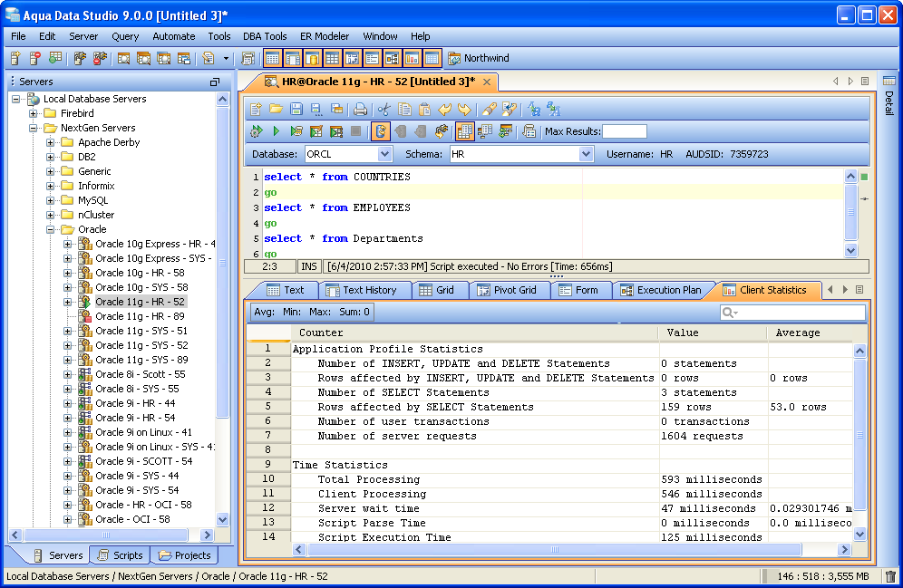
Task: Click the Paste clipboard icon
Action: [424, 110]
